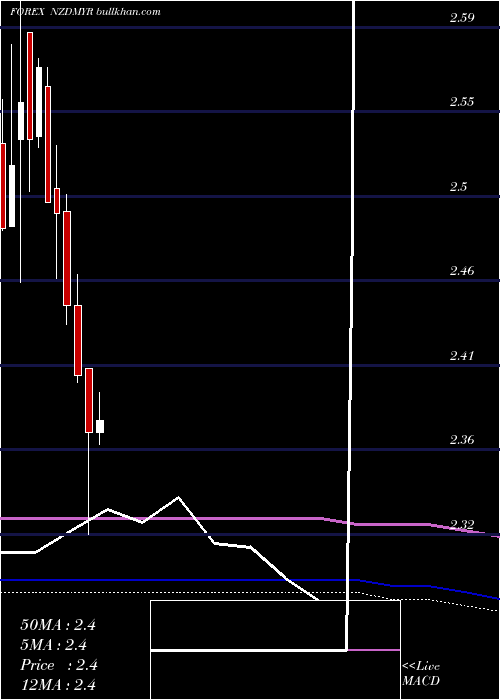This screenshot has height=700, width=500.
Task: Click the 5MA : 2.4 legend entry
Action: pyautogui.click(x=54, y=645)
